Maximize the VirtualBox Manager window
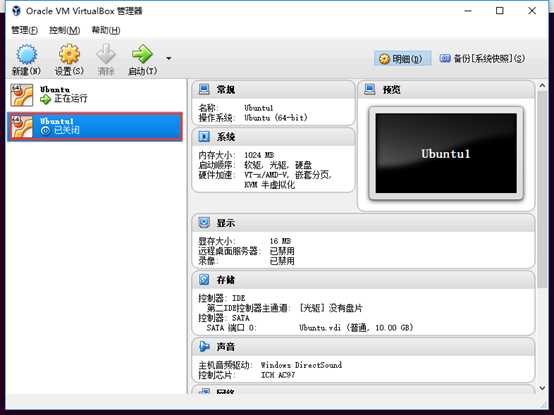Viewport: 554px width, 415px height. coord(500,11)
